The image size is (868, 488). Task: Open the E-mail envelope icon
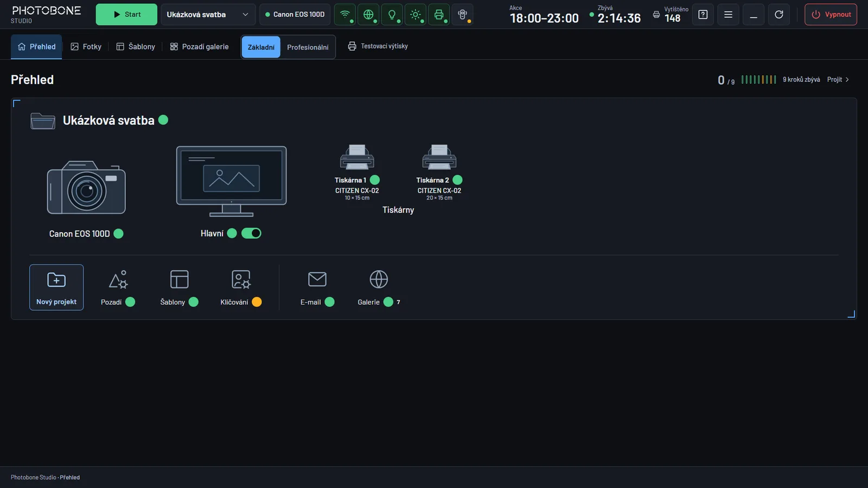[x=317, y=279]
